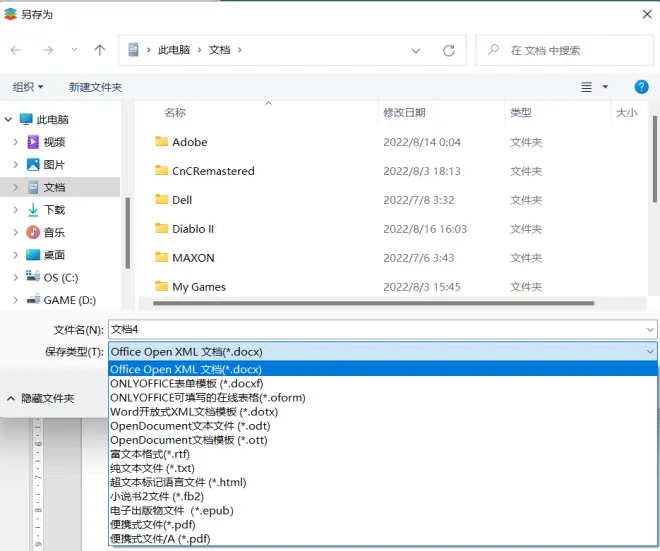Click the search box 在 文档 中搜索
This screenshot has height=551, width=660.
(x=564, y=50)
